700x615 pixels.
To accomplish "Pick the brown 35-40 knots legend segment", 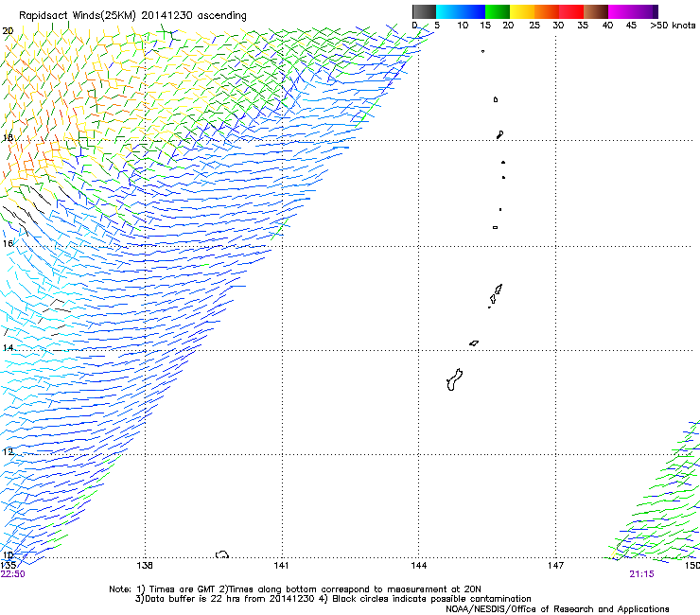I will pos(596,11).
